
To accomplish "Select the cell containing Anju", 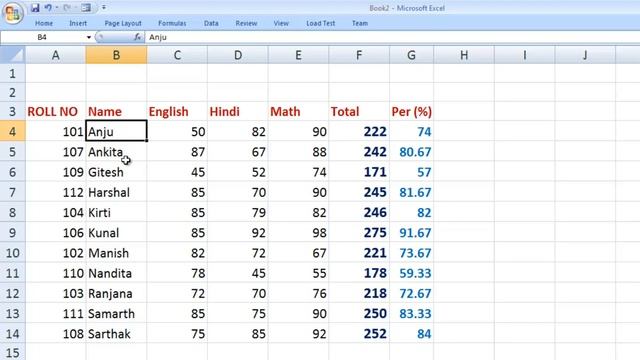I will pos(116,131).
